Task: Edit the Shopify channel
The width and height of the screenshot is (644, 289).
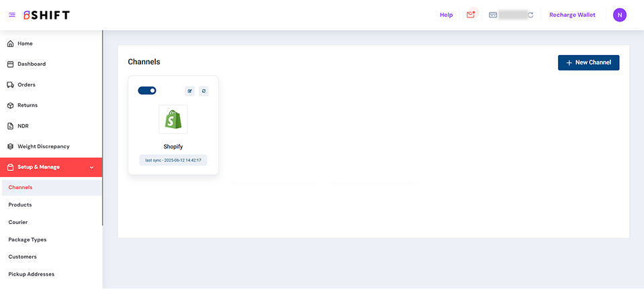Action: (189, 91)
